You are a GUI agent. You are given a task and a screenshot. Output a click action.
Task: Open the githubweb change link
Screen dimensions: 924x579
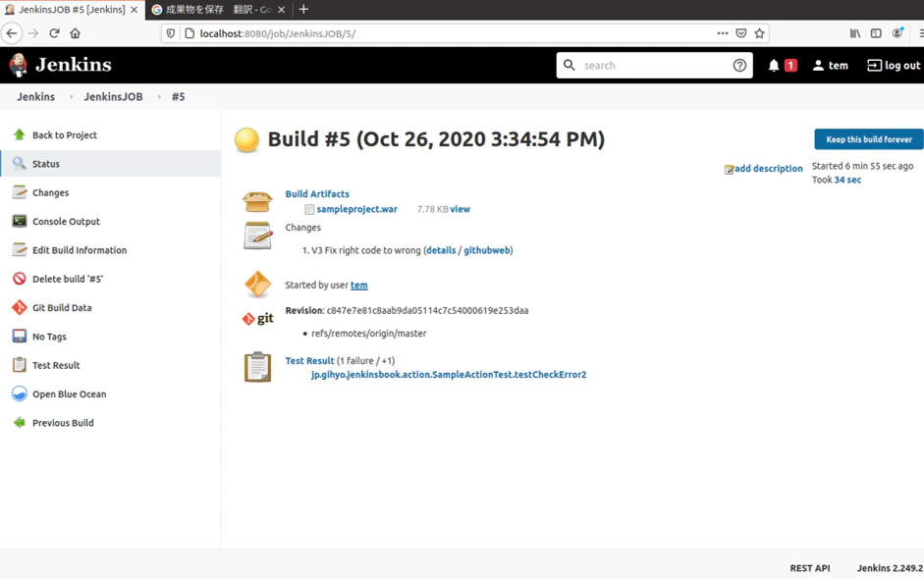[487, 250]
